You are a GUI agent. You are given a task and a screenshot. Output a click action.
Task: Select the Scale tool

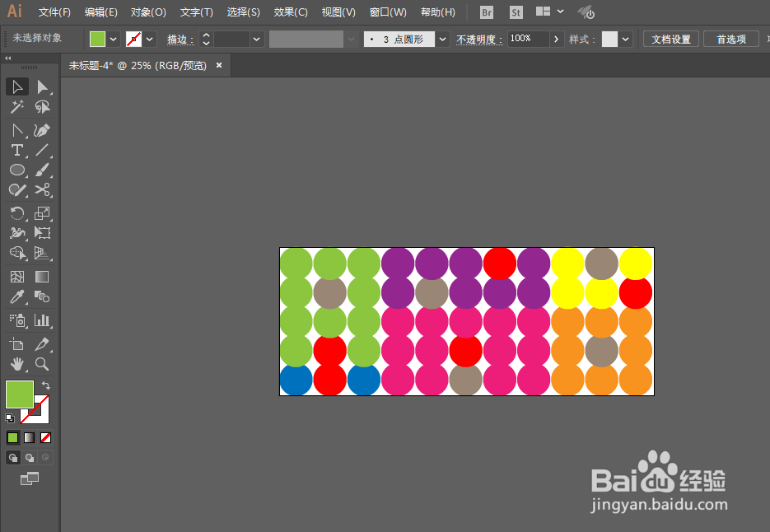[42, 213]
